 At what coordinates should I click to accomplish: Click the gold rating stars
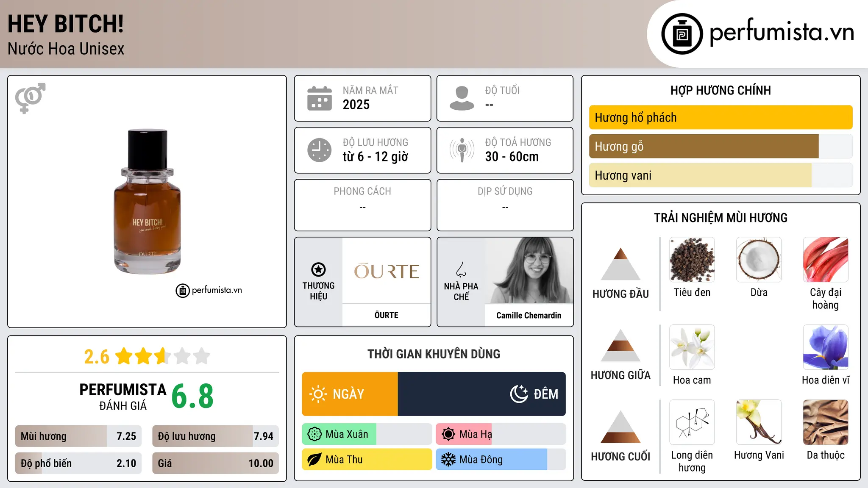pyautogui.click(x=163, y=356)
